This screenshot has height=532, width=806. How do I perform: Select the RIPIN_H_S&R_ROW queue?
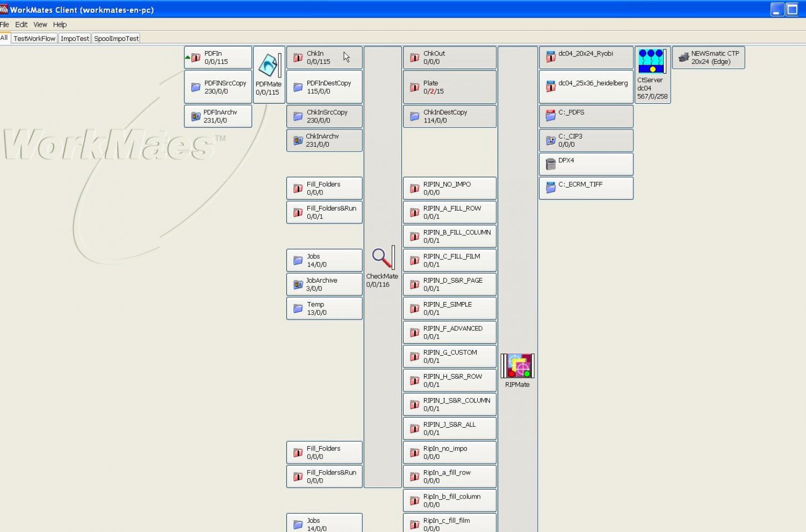point(450,380)
